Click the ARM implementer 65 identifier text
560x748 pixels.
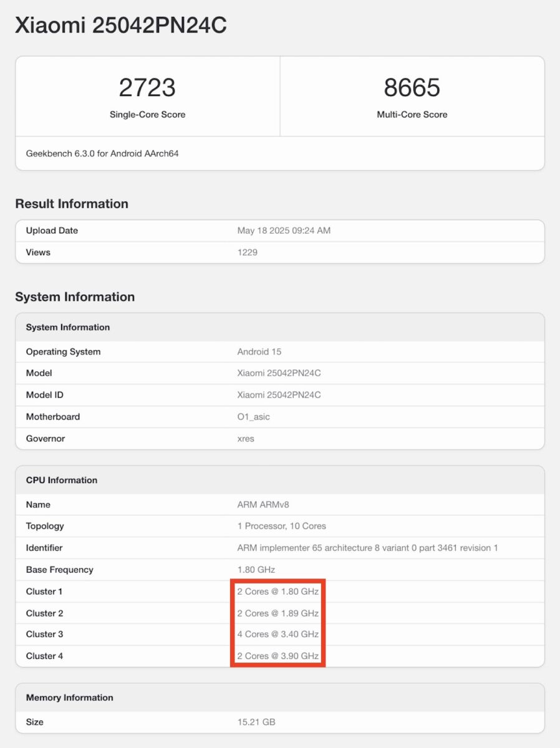coord(367,548)
